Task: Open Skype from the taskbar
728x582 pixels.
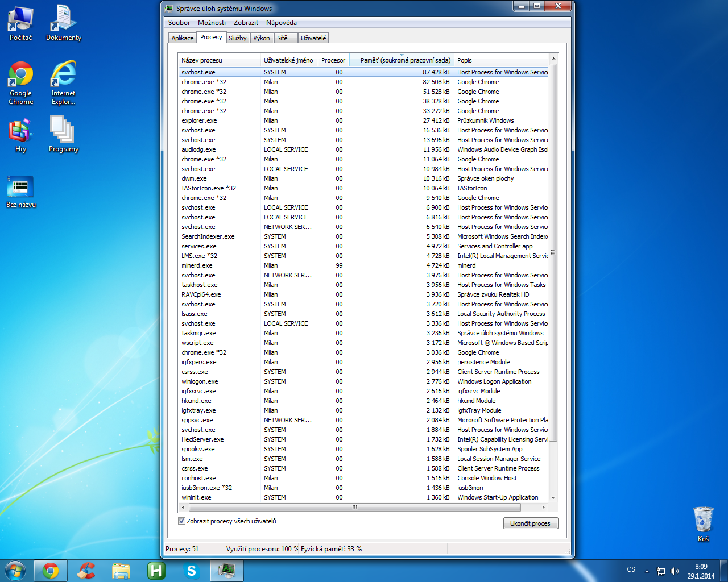Action: [192, 571]
